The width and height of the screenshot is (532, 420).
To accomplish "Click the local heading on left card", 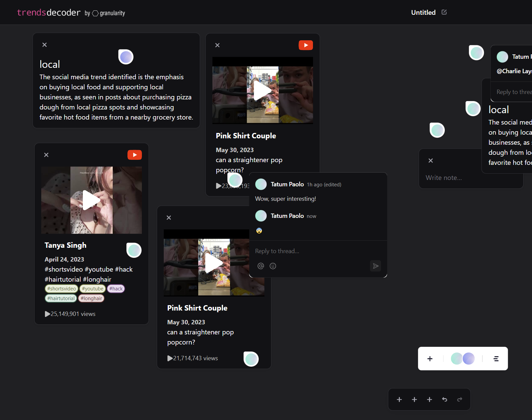I will [x=50, y=64].
